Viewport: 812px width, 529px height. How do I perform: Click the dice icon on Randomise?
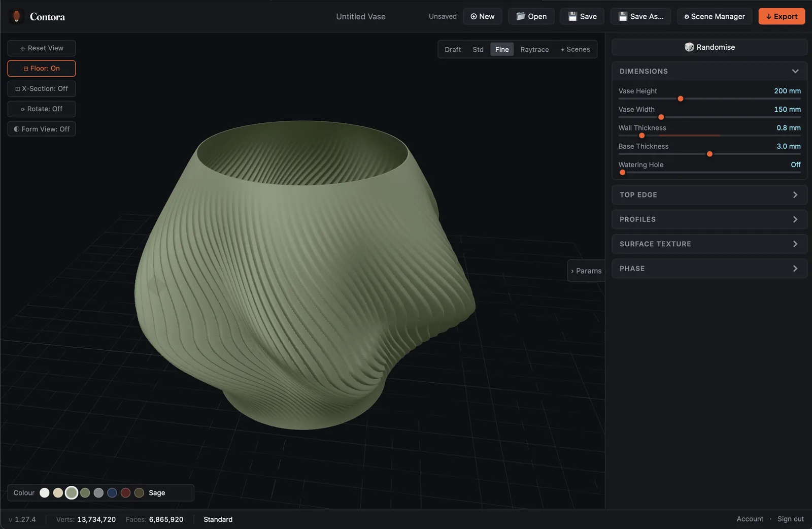[689, 47]
